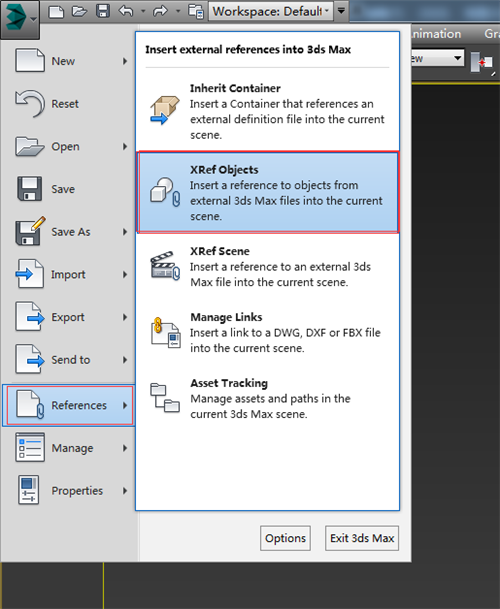Choose Manage Links option
Image resolution: width=500 pixels, height=609 pixels.
coord(267,332)
